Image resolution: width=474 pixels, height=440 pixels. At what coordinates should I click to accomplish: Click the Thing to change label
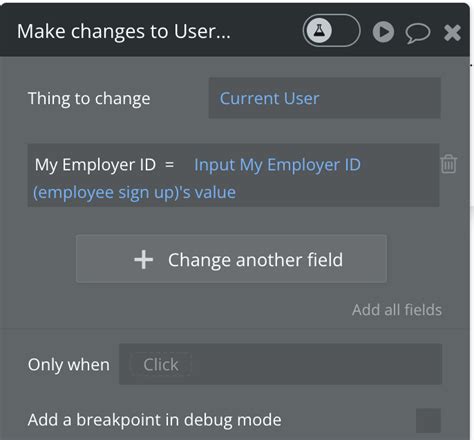pos(89,99)
